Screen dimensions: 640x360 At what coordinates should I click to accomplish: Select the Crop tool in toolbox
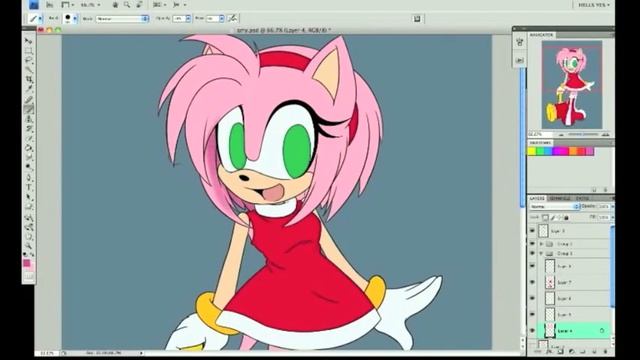(29, 80)
